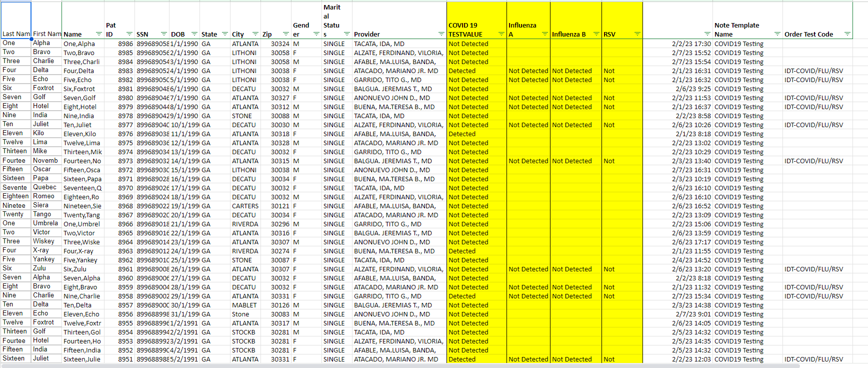Select the name cell "Two,Bravo"

tap(83, 53)
